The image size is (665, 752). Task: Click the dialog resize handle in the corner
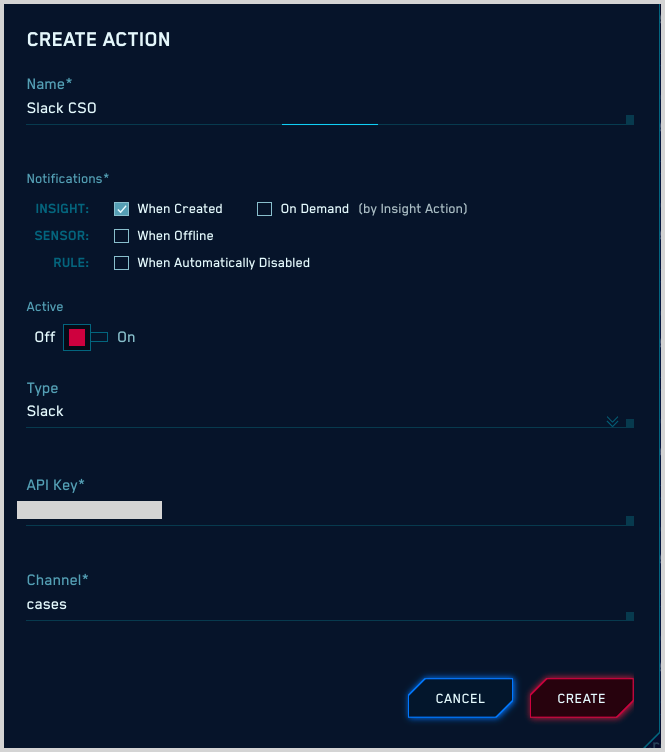[x=655, y=743]
